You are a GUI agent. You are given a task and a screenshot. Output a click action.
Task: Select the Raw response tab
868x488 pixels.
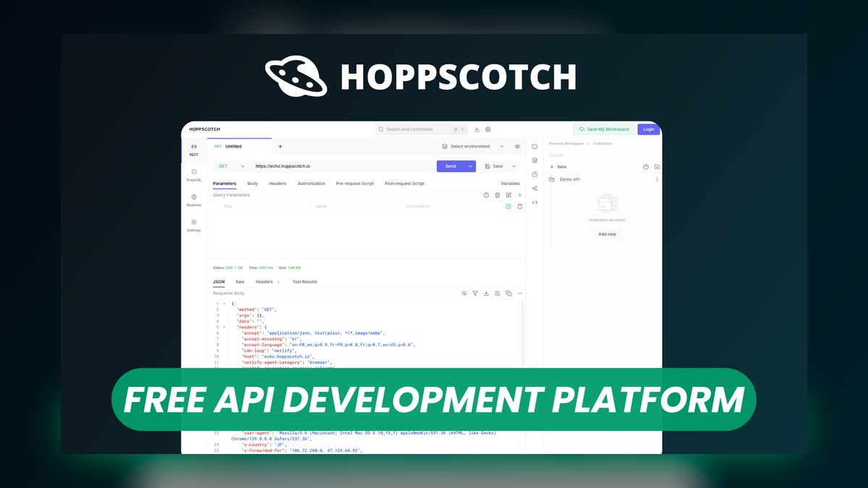pos(240,282)
